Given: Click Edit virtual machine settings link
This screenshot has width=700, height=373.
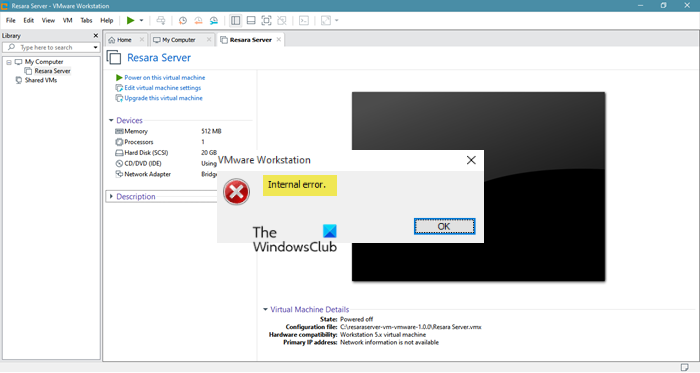Looking at the screenshot, I should [162, 88].
